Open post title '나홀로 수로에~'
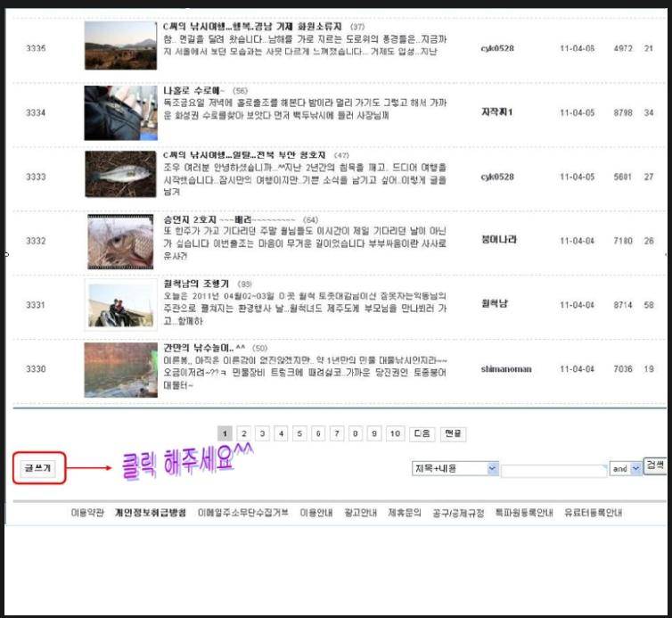The height and width of the screenshot is (618, 672). point(193,90)
